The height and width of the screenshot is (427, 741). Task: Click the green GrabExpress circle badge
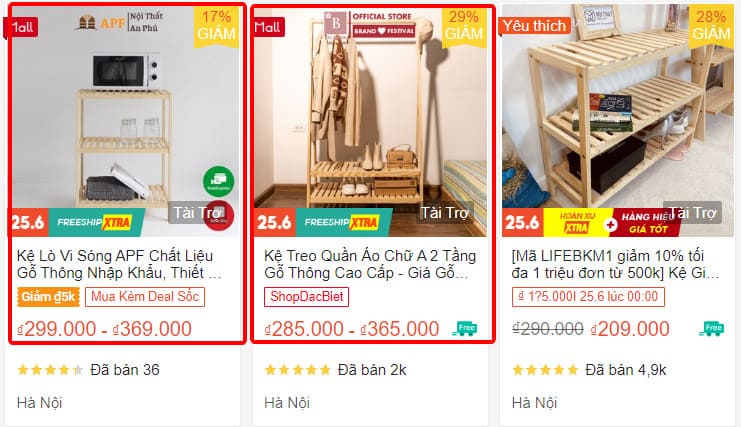click(x=218, y=181)
